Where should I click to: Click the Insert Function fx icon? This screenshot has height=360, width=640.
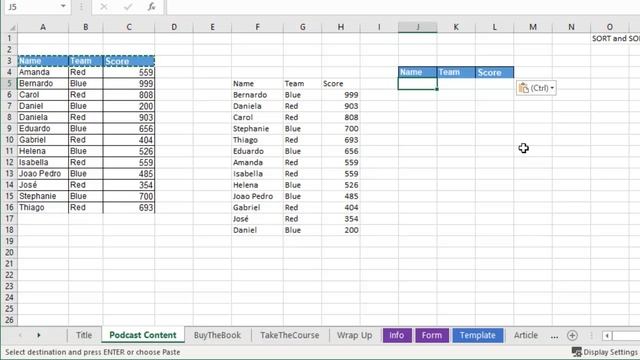(x=151, y=7)
